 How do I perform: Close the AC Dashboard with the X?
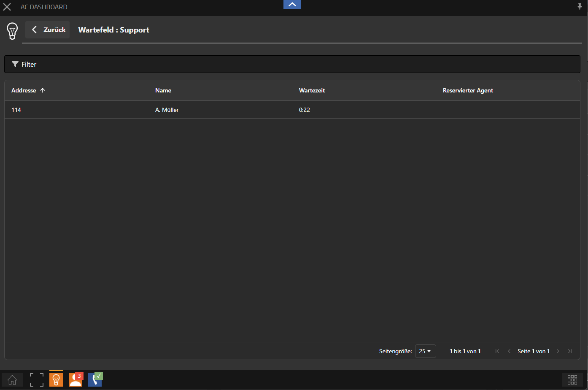(x=7, y=7)
